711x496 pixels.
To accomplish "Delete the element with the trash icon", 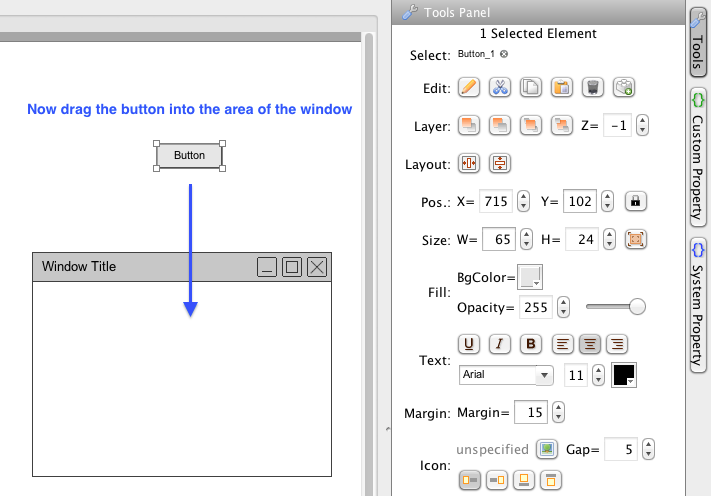I will 593,87.
